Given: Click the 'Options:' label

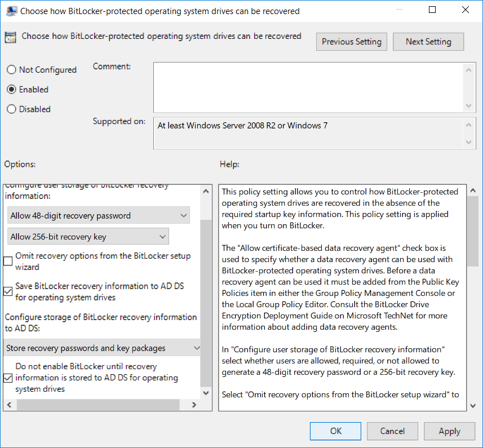Looking at the screenshot, I should pyautogui.click(x=20, y=164).
